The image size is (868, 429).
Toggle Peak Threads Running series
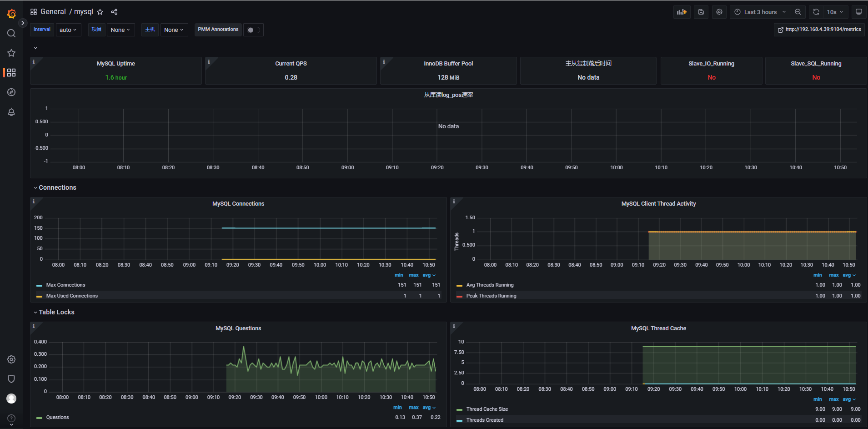click(491, 296)
